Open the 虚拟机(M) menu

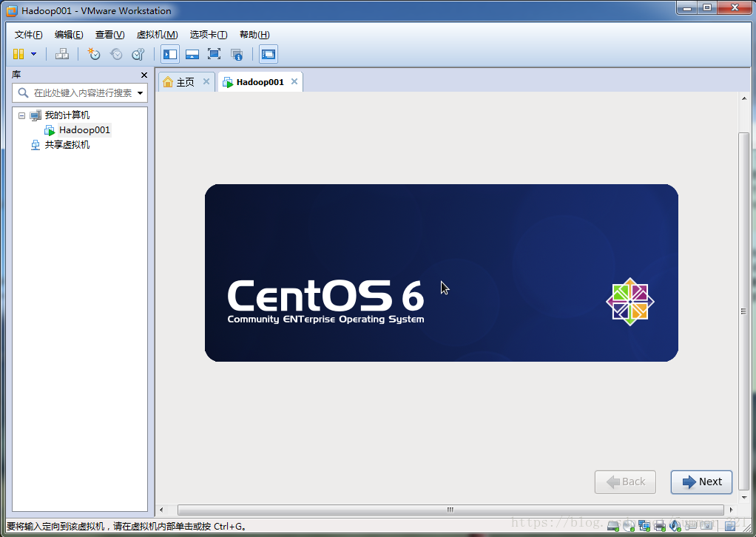[x=157, y=35]
